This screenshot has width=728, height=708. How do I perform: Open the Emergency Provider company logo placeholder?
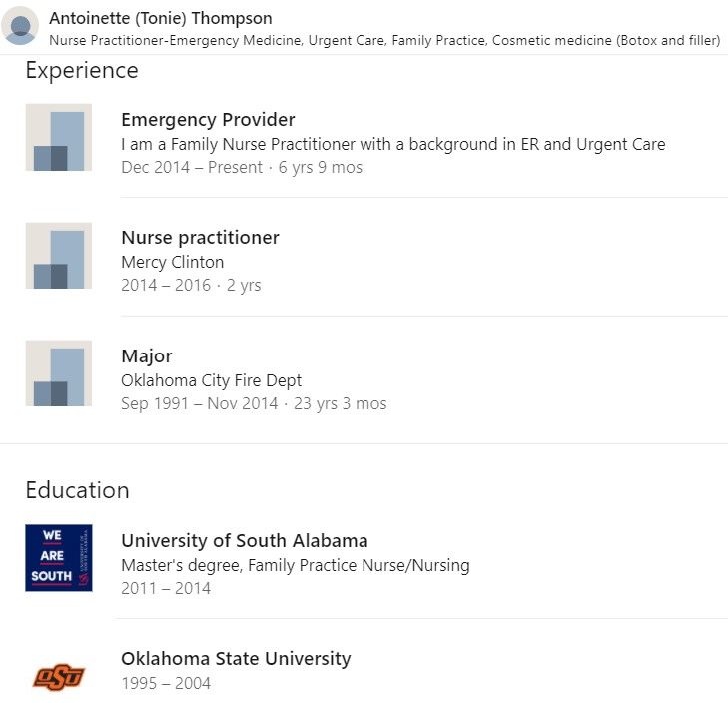pos(59,137)
